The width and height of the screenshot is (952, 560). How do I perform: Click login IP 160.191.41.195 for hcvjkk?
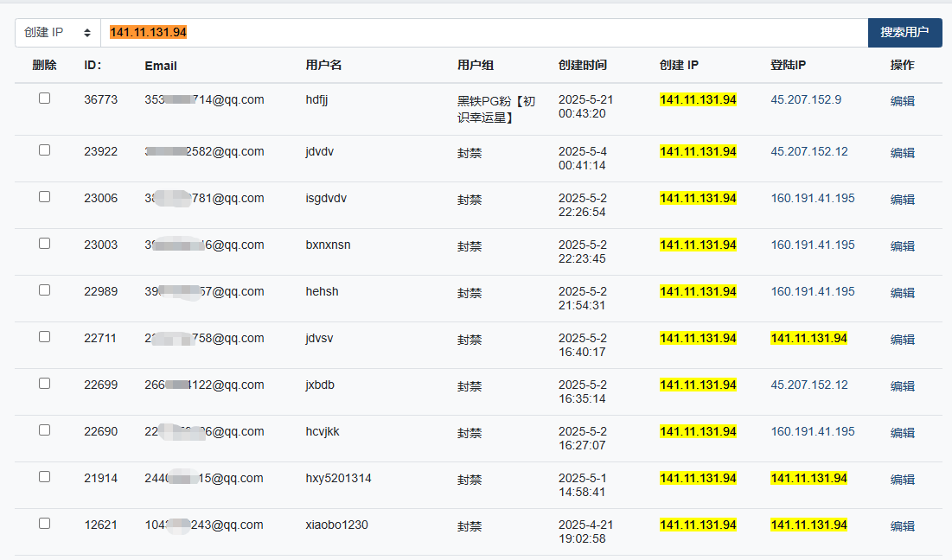click(813, 432)
